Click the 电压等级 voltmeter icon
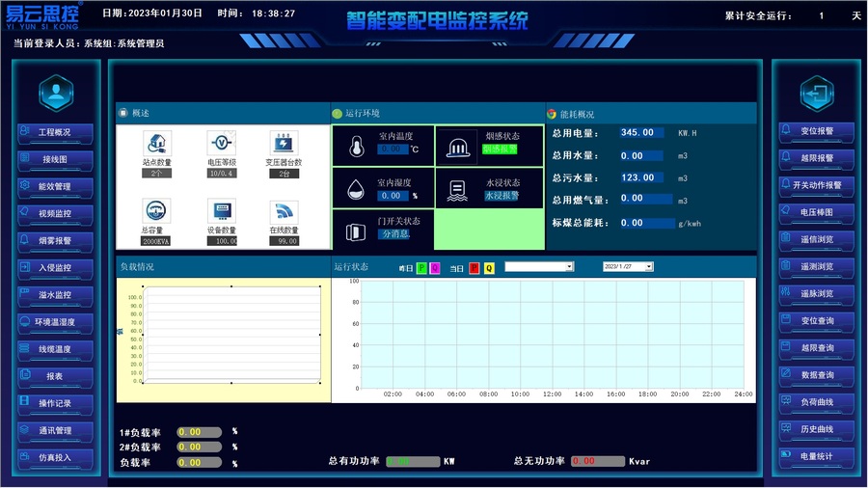Image resolution: width=868 pixels, height=488 pixels. 222,144
